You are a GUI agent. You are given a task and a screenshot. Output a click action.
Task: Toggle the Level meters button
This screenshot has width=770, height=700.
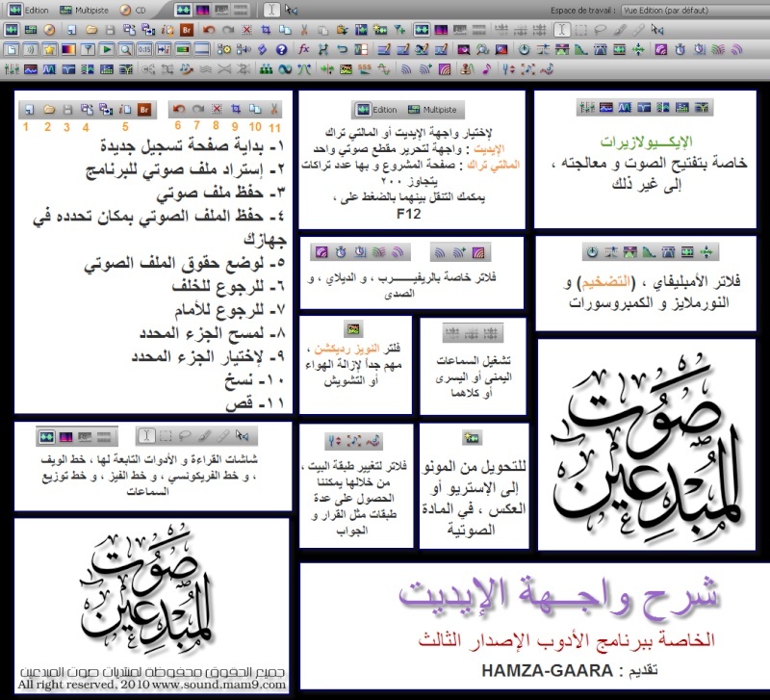point(183,50)
